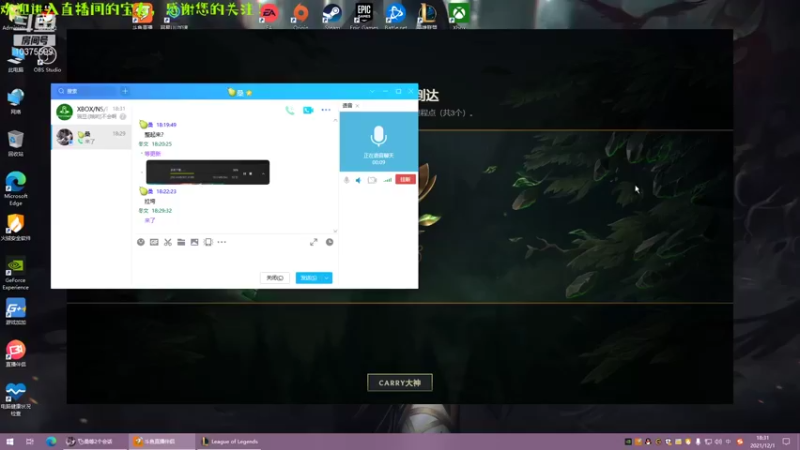Click the taskbar clock showing 18:31
The image size is (800, 450).
pos(762,441)
